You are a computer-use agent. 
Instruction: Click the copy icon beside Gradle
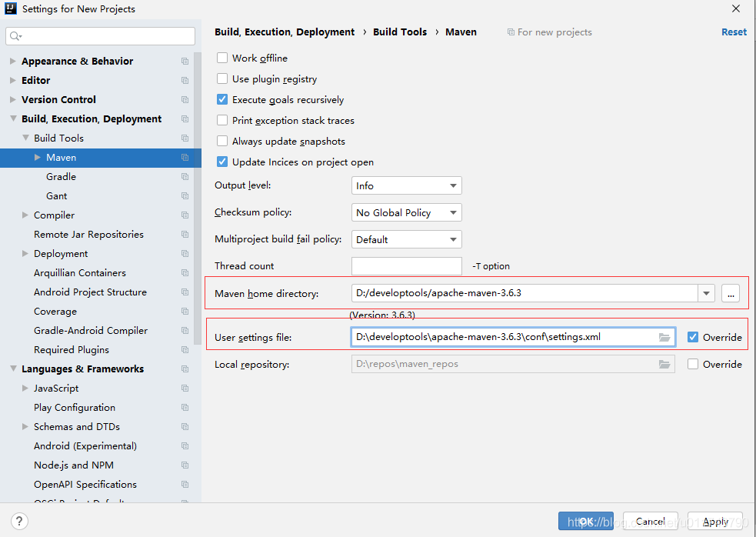185,177
